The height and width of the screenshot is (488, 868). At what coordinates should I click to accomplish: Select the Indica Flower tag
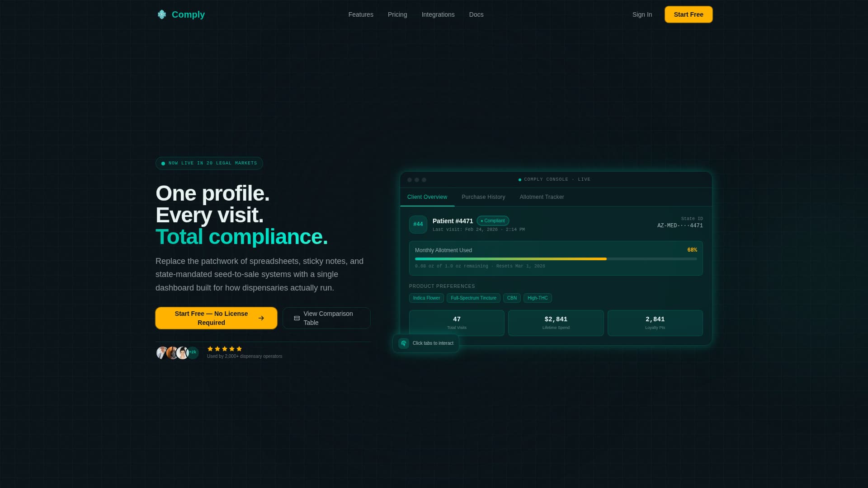426,298
